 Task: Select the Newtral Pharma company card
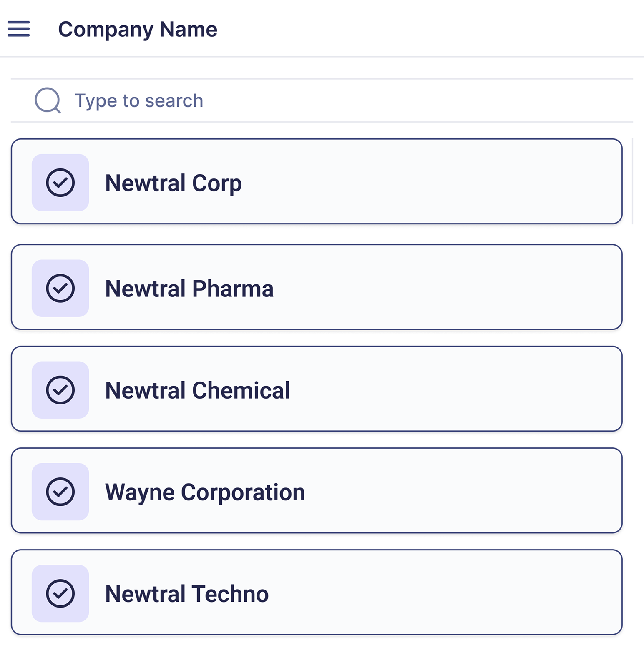tap(417, 287)
